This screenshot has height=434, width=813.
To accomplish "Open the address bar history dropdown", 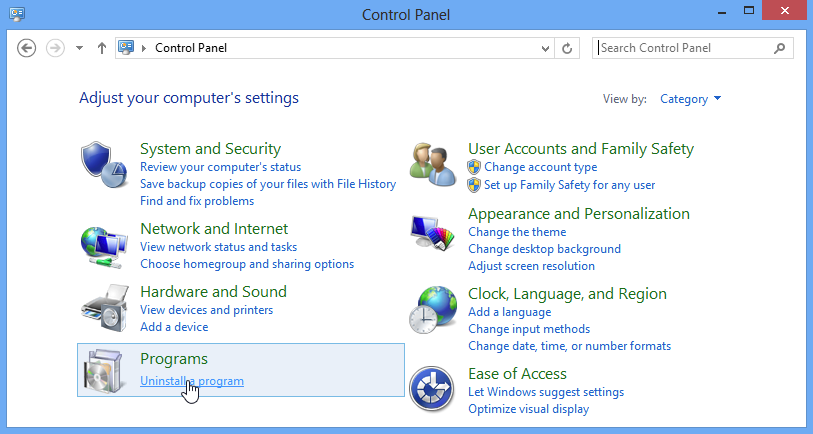I will point(545,48).
